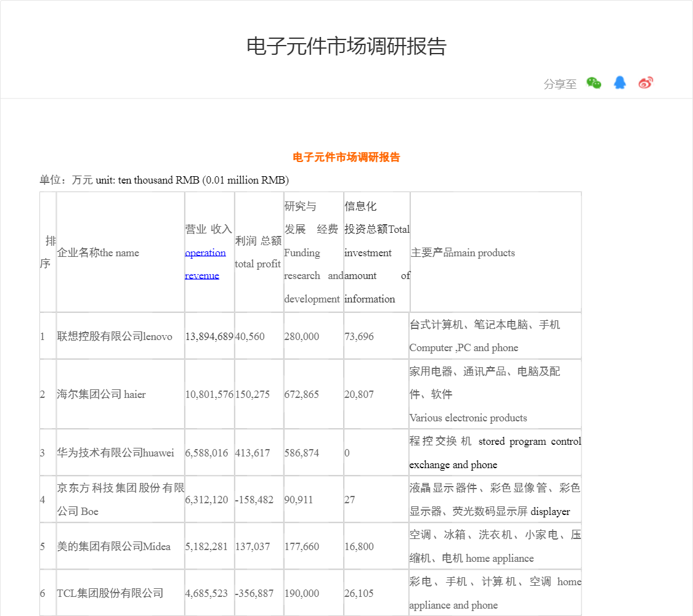The height and width of the screenshot is (616, 693).
Task: Click the orange heading 电子元件市场调研报告
Action: click(346, 157)
